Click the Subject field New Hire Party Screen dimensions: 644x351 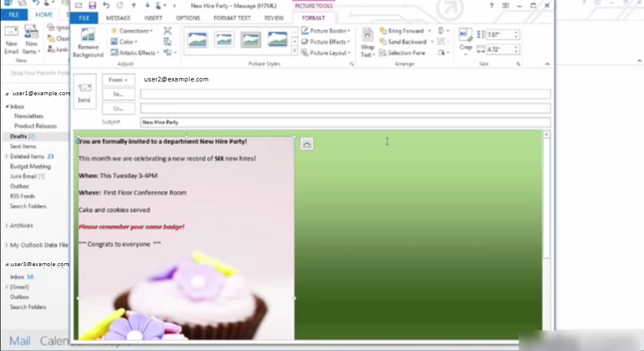tap(345, 122)
